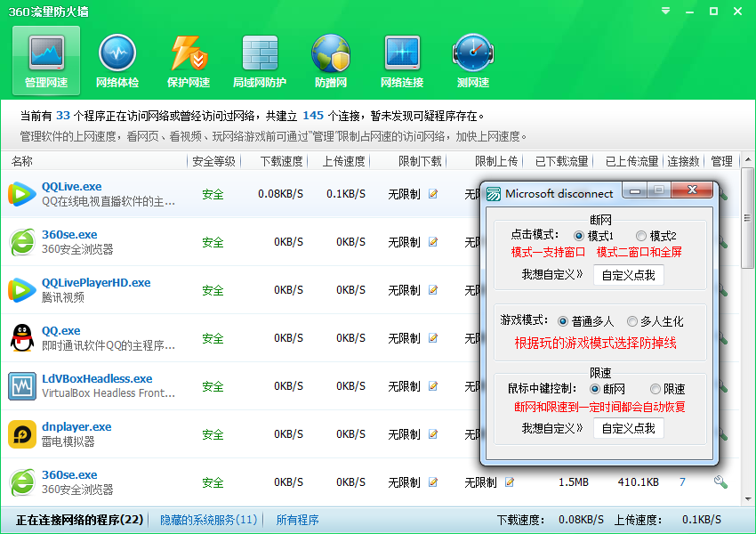Viewport: 756px width, 534px height.
Task: Click the QQ.exe penguin icon
Action: coord(22,337)
